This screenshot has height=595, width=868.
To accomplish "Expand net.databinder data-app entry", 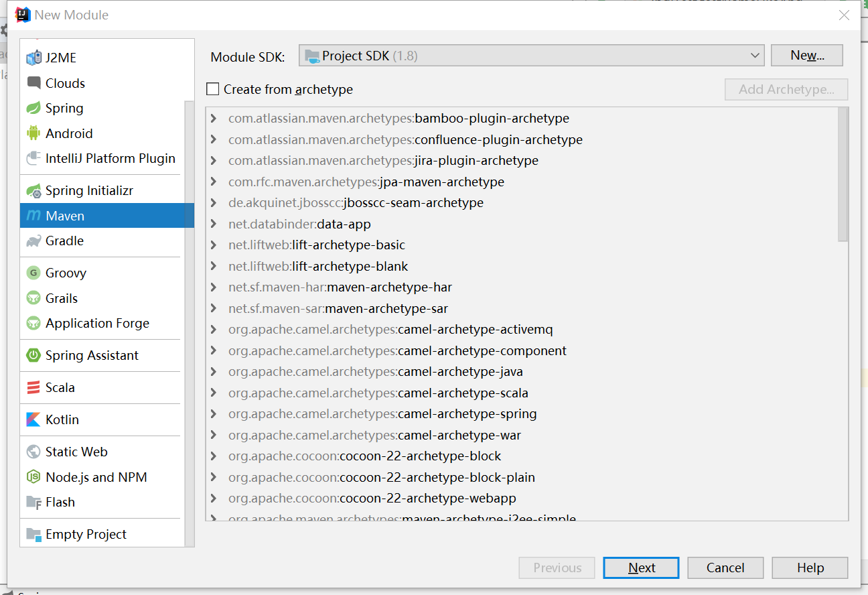I will pyautogui.click(x=214, y=224).
